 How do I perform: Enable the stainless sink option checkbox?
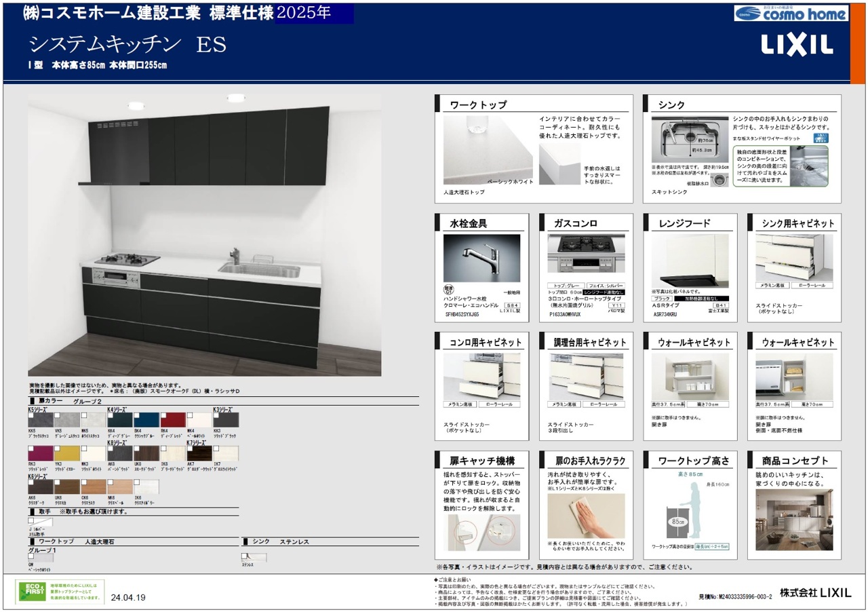[245, 555]
